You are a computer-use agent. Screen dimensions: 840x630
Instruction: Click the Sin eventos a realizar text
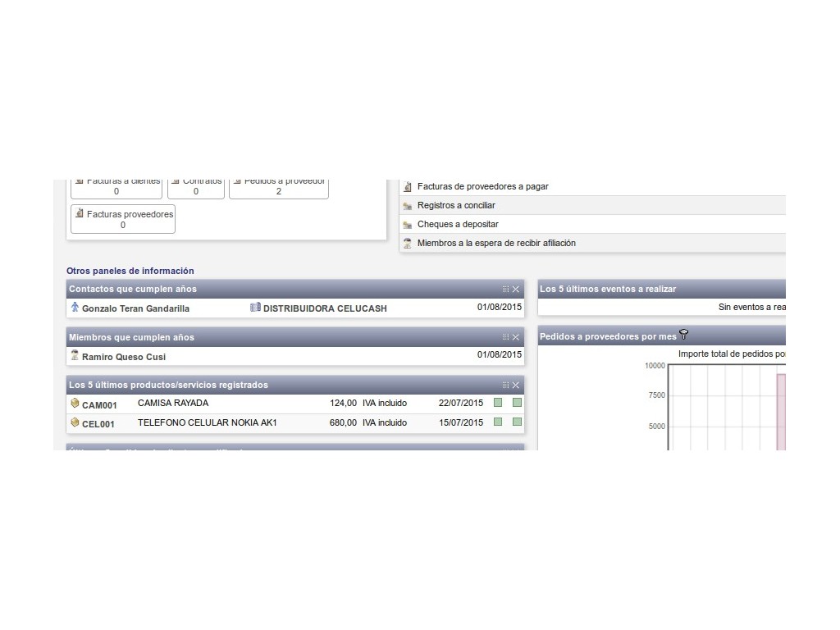point(752,307)
